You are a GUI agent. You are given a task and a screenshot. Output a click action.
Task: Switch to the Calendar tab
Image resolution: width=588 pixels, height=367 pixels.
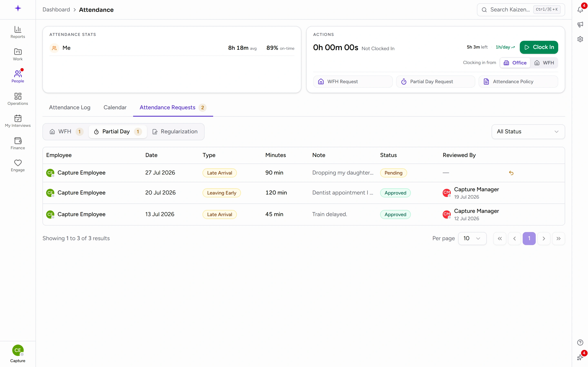(x=115, y=107)
